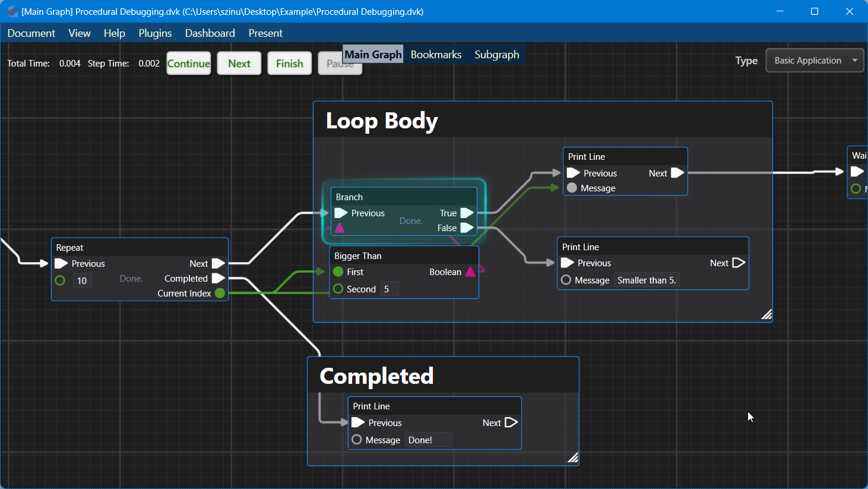Click the Repeat node's Completed output arrow
868x489 pixels.
(x=218, y=279)
